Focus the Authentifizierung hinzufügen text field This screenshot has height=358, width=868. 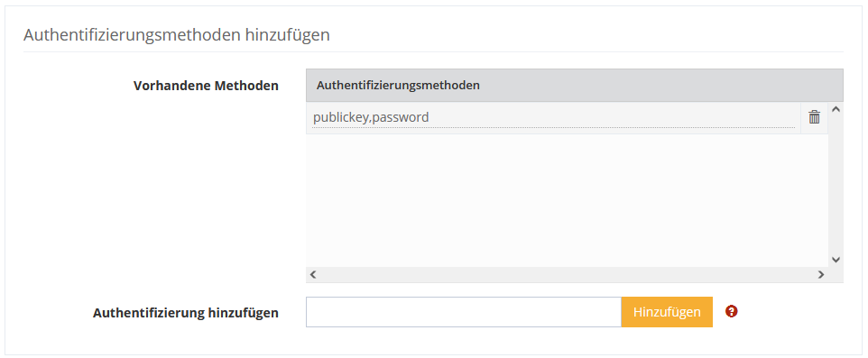(x=464, y=312)
